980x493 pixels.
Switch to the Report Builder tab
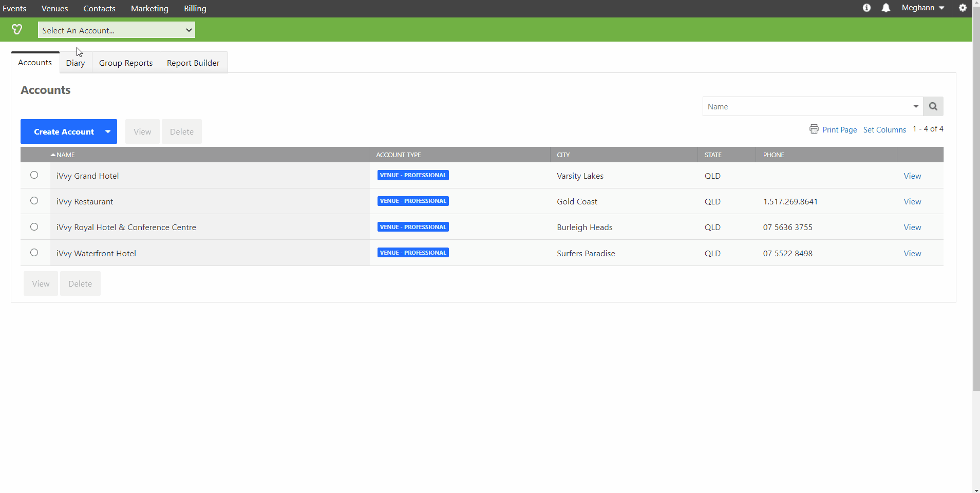tap(193, 63)
